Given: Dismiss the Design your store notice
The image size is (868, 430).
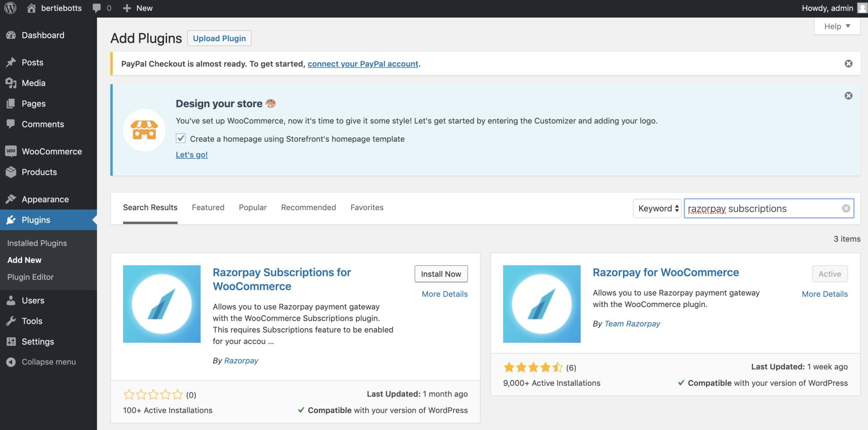Looking at the screenshot, I should point(849,96).
